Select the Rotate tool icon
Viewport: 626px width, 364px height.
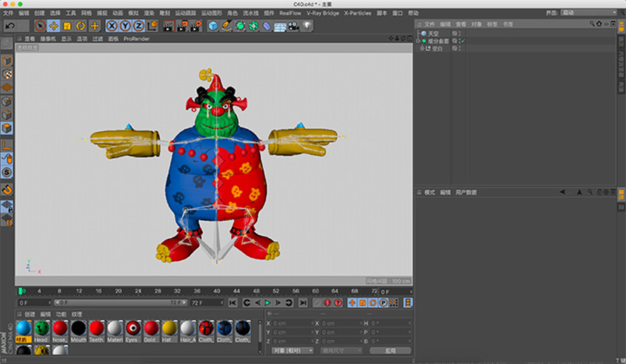click(81, 26)
